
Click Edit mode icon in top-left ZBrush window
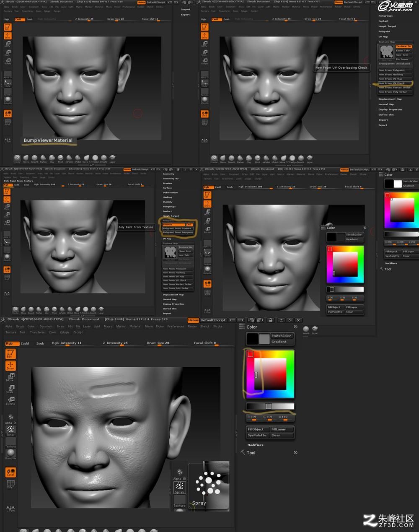point(8,27)
